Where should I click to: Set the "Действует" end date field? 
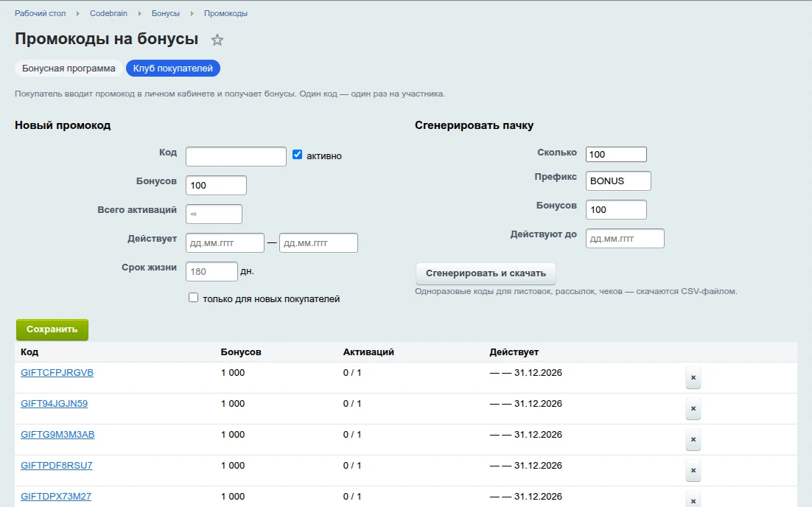[x=318, y=243]
